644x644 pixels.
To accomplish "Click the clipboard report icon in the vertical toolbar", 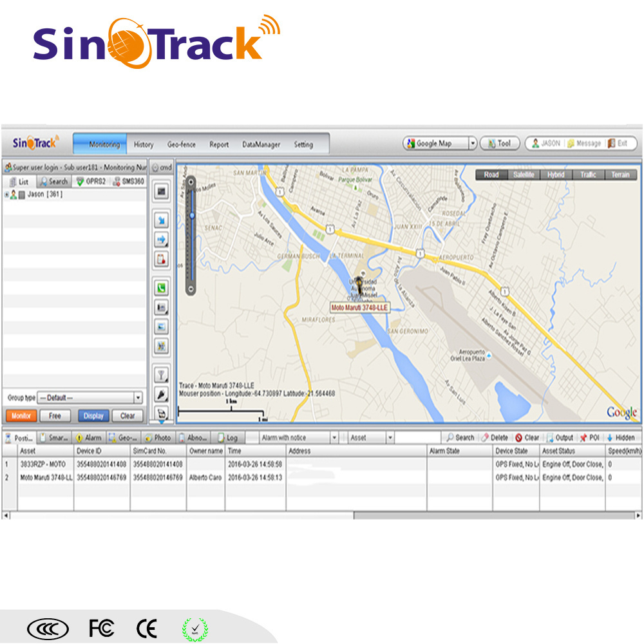I will point(162,260).
